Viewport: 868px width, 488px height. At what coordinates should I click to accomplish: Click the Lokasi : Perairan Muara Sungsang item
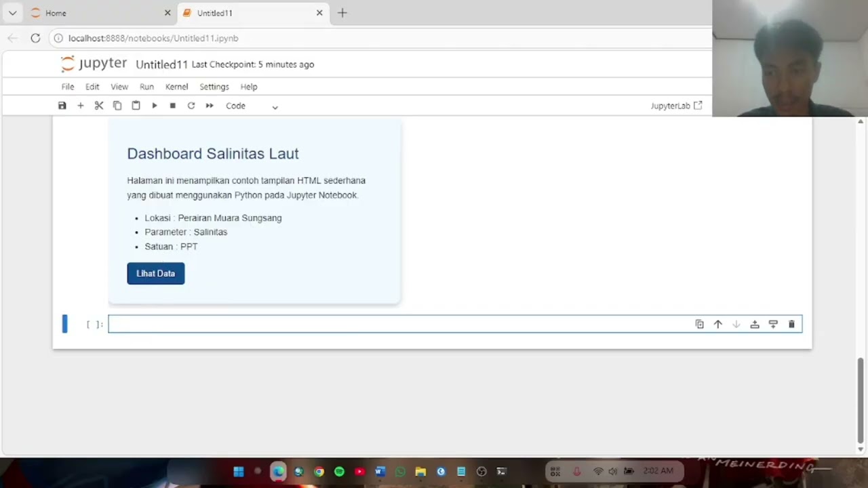click(213, 218)
